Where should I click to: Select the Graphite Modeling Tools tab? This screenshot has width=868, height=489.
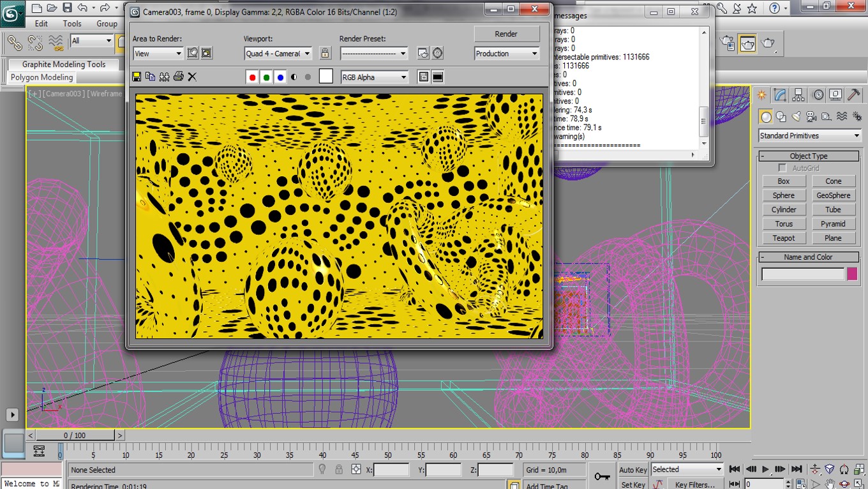click(64, 64)
